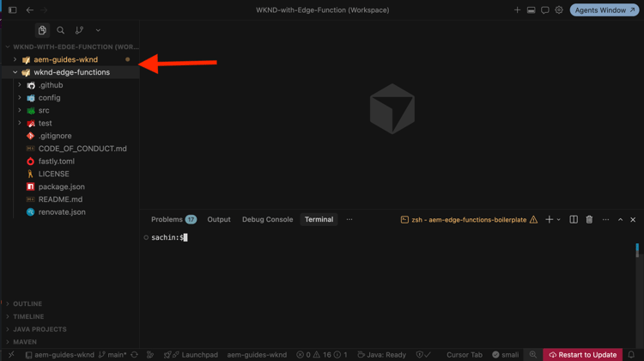Click the smali status item
644x361 pixels.
click(506, 354)
